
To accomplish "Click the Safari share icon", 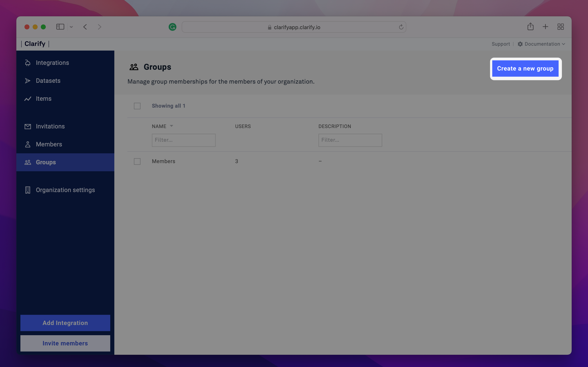I will tap(530, 27).
